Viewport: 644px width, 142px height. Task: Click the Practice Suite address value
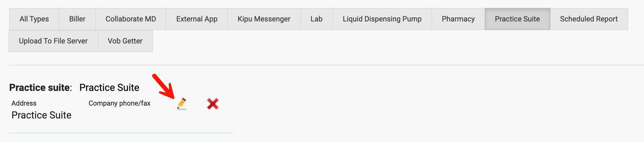(x=41, y=115)
